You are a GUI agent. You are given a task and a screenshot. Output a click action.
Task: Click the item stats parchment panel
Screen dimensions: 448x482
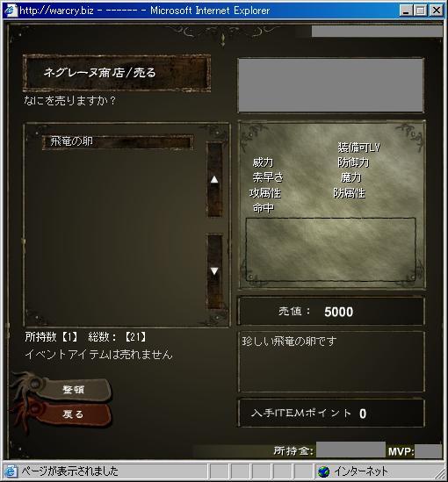click(x=332, y=205)
